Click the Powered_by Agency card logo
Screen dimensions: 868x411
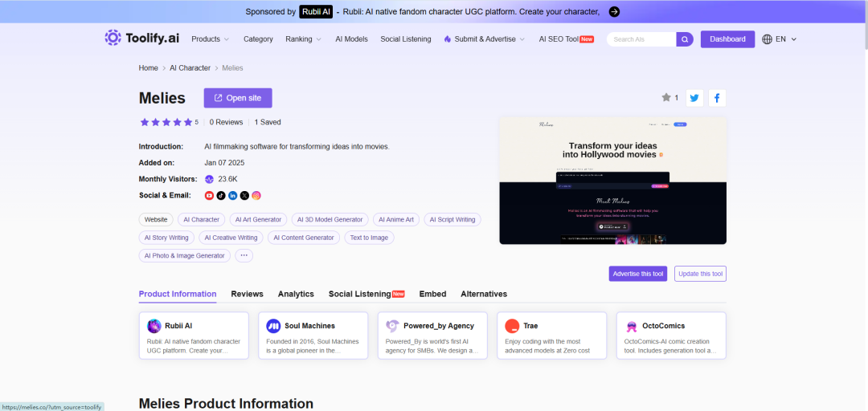[392, 326]
